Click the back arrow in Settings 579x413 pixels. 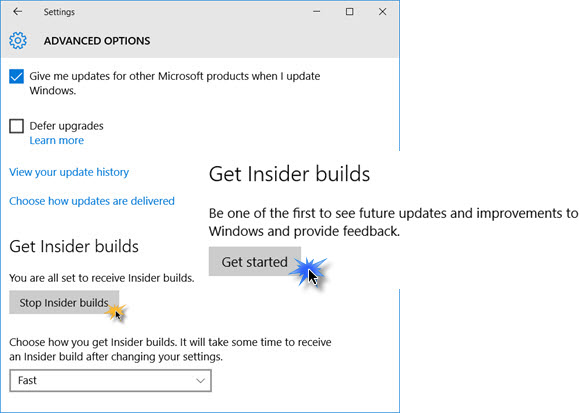pos(17,12)
